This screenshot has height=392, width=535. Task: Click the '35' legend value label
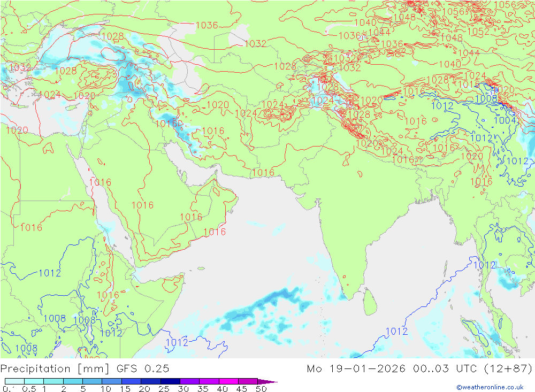coord(203,389)
